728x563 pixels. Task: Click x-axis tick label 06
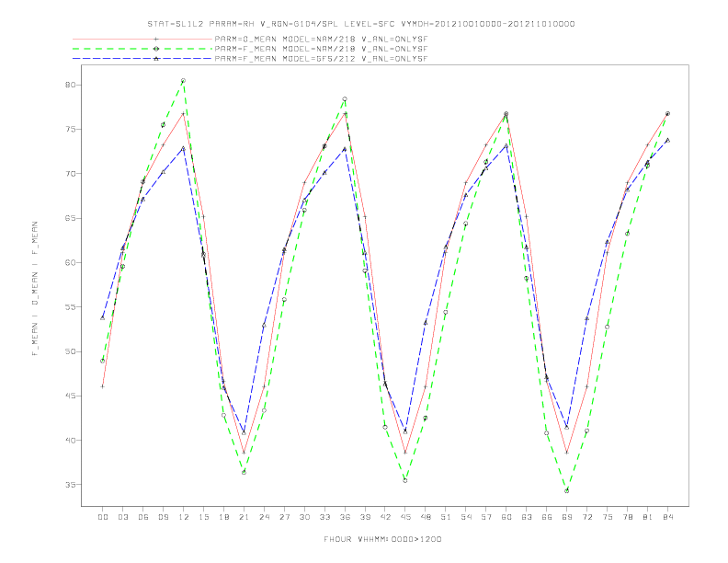(143, 517)
